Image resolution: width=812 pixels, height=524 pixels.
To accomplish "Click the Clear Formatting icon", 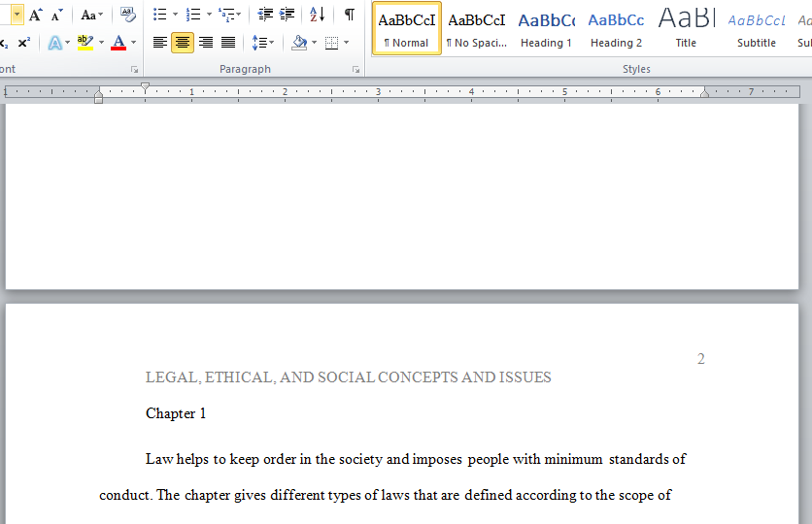I will click(127, 15).
